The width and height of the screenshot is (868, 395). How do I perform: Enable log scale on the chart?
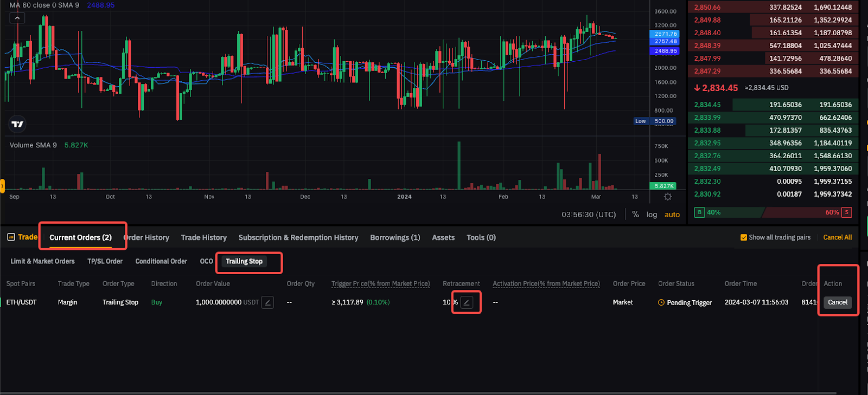click(x=652, y=215)
